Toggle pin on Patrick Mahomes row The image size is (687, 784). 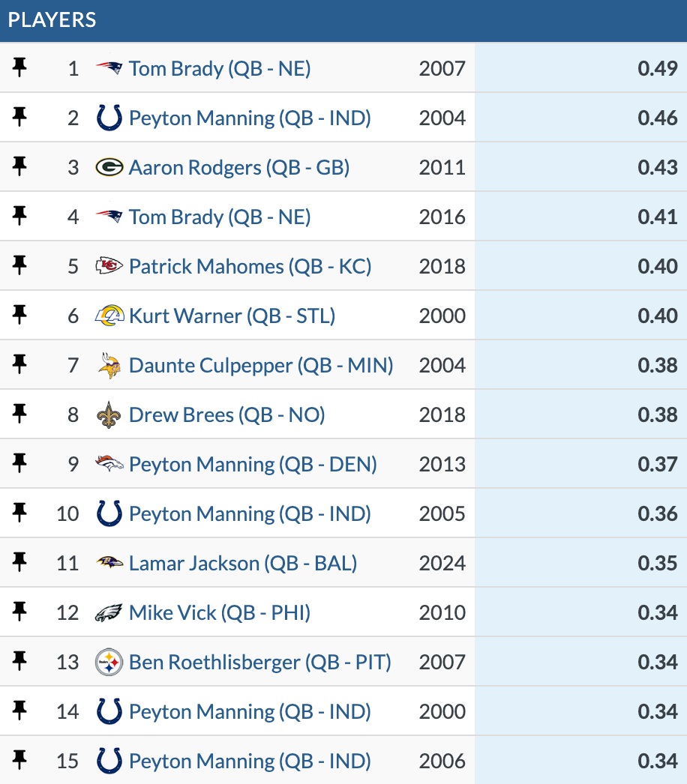19,266
